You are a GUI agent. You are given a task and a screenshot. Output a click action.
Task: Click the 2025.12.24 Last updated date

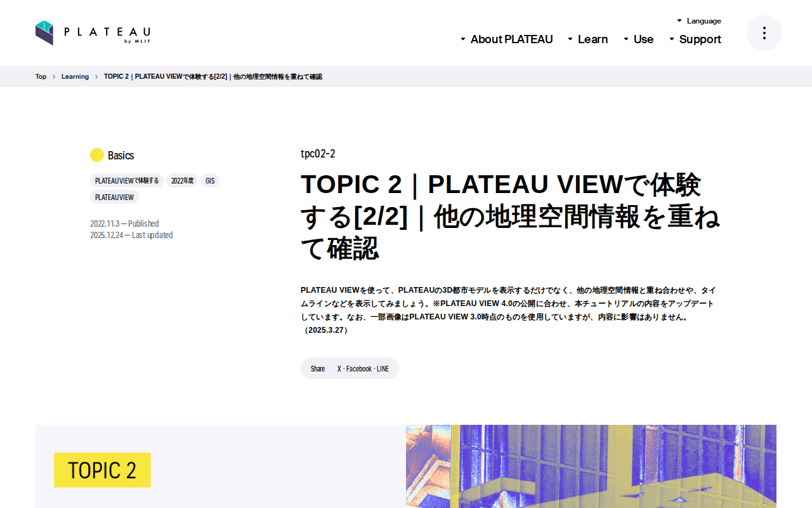(131, 235)
